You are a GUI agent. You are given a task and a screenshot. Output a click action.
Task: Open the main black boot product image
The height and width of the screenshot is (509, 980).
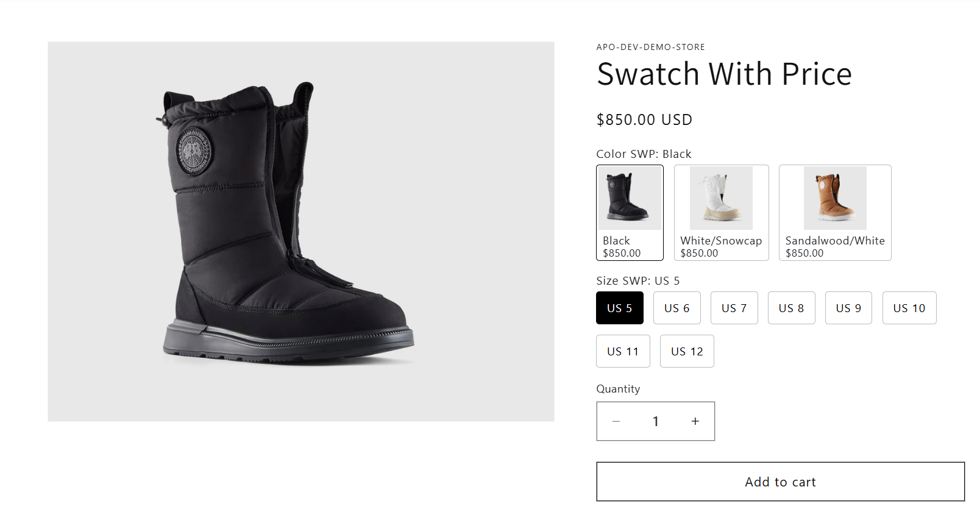[300, 232]
